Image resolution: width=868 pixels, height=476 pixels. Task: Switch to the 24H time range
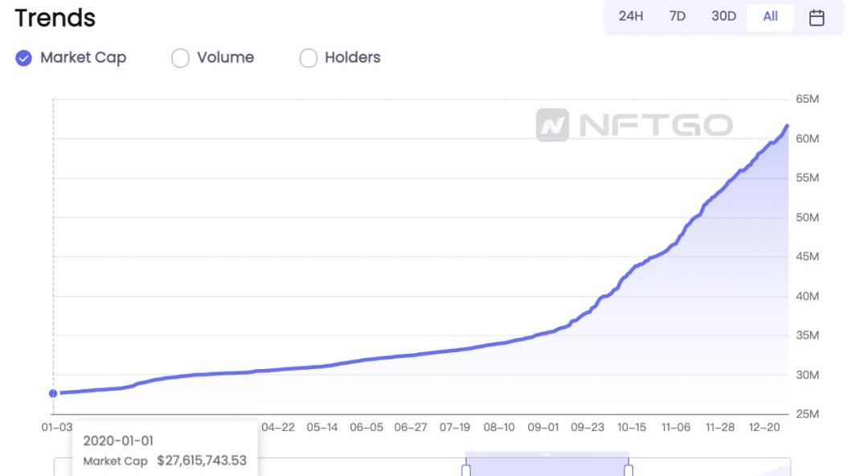pos(631,17)
